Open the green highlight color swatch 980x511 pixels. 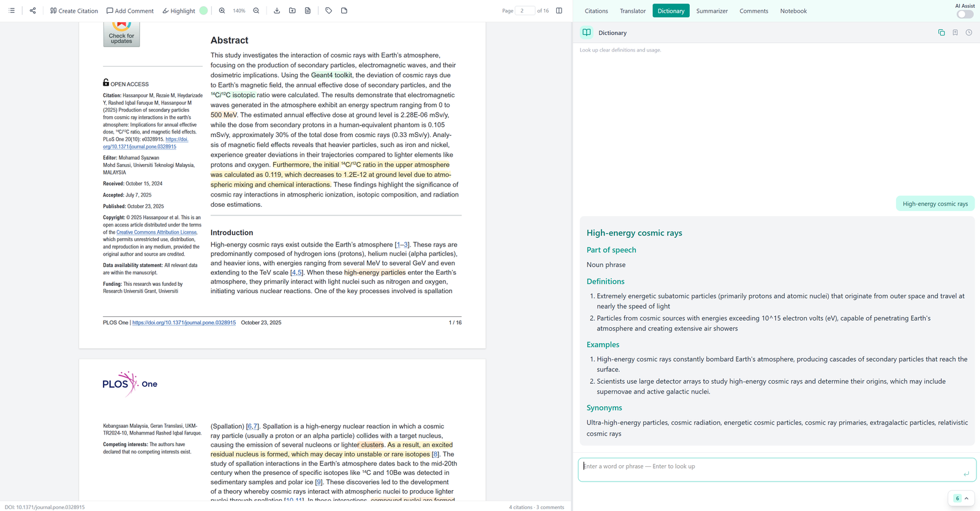click(204, 10)
